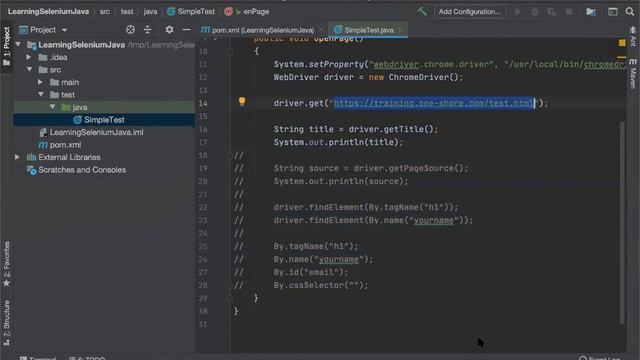Collapse the LearningSeleniumJava root node
640x360 pixels.
18,44
